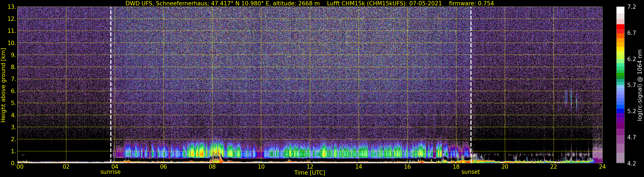Click the height axis tick '5.'
The height and width of the screenshot is (177, 644).
13,103
